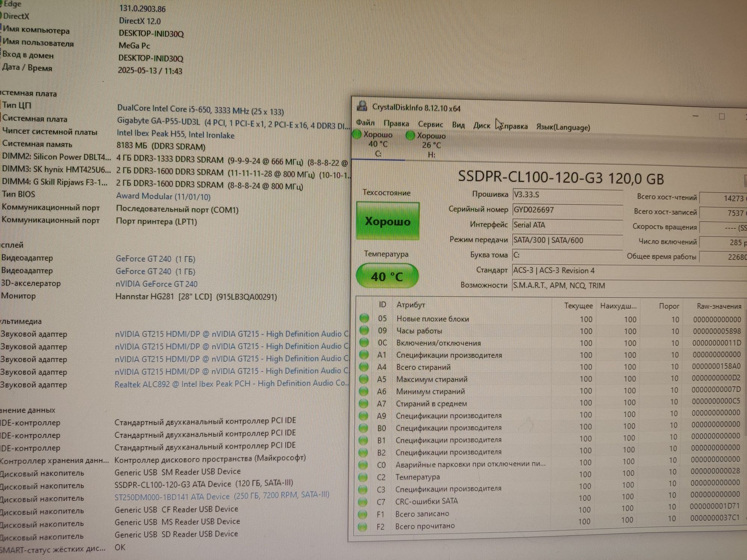The image size is (747, 560).
Task: Click the Режим передачи field SATA/300 | SATA/600
Action: click(x=567, y=240)
